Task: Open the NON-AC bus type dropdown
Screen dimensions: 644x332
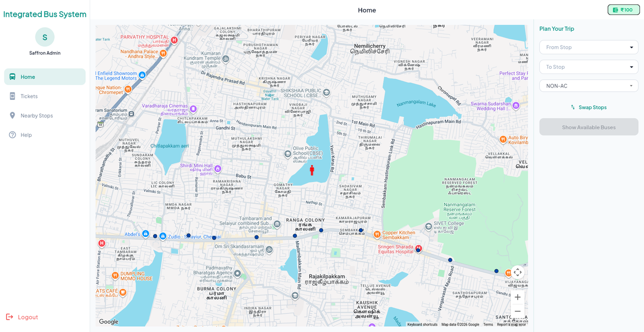Action: click(x=589, y=86)
